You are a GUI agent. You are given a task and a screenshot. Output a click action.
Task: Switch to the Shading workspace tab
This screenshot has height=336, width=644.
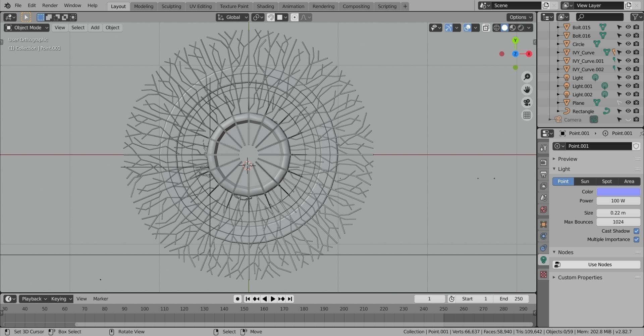point(265,6)
